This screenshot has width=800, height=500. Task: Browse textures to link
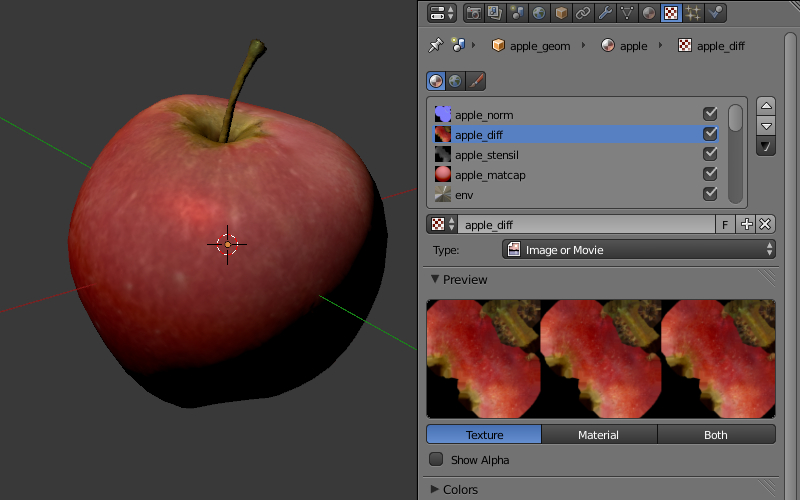(x=443, y=224)
